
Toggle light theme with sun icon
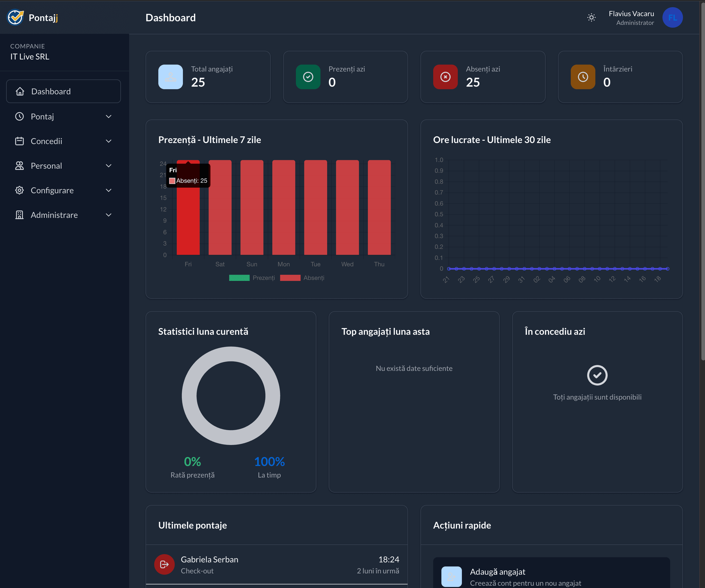591,17
